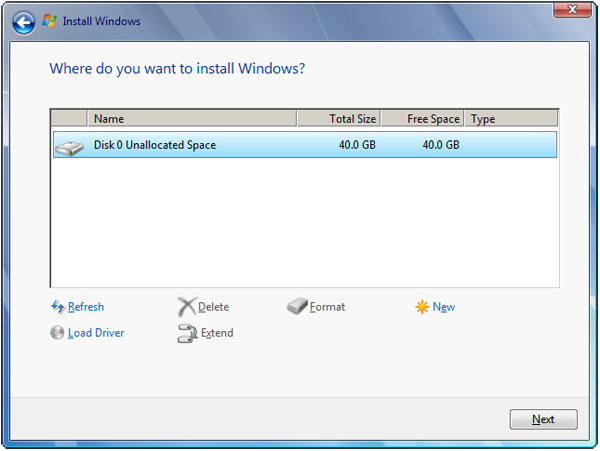Viewport: 600px width, 451px height.
Task: Click the Refresh arrows icon
Action: (x=58, y=307)
